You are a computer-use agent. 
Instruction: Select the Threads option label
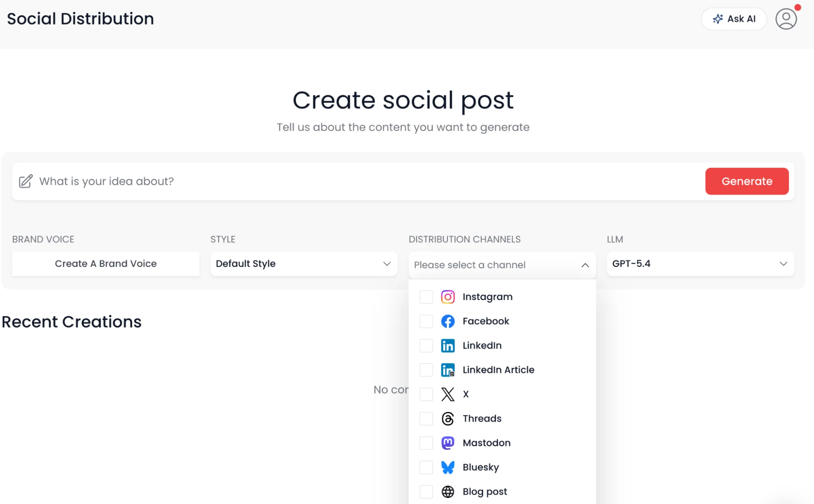tap(482, 419)
